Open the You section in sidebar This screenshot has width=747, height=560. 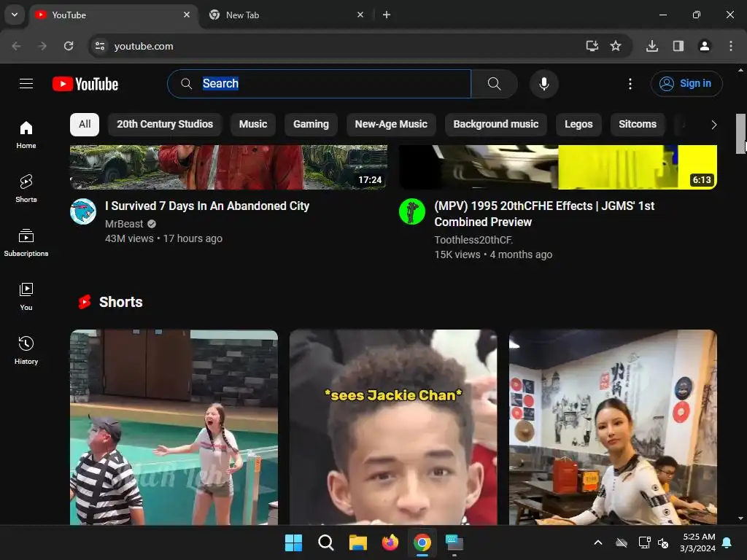(x=26, y=297)
